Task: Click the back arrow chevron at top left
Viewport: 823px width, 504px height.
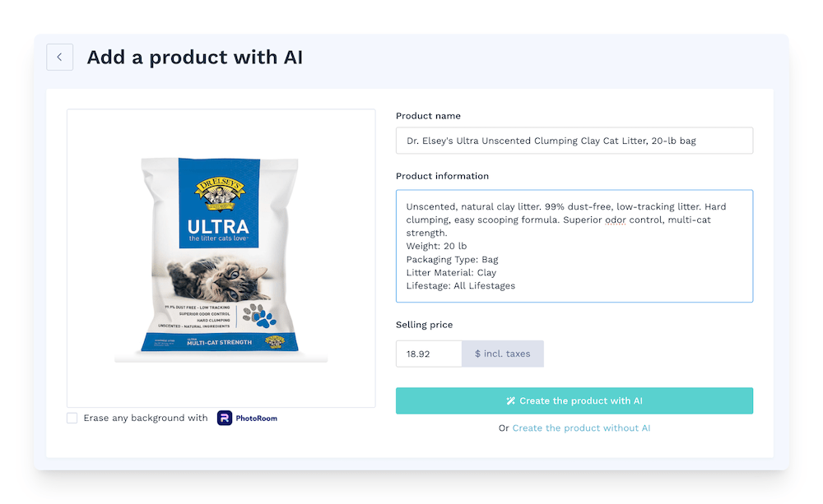Action: click(x=59, y=57)
